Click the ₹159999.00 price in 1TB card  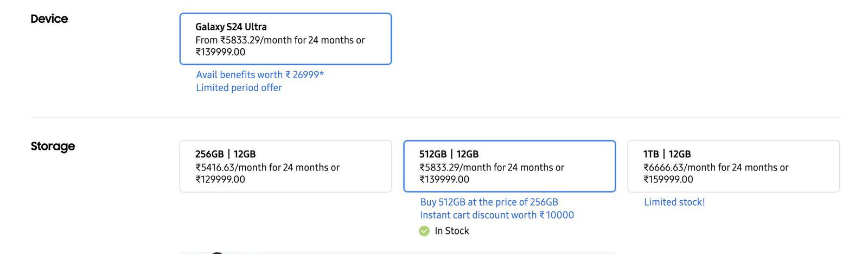(x=668, y=179)
